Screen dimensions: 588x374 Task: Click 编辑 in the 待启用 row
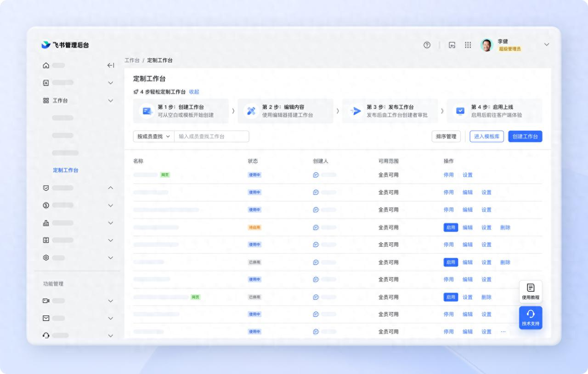pos(468,227)
